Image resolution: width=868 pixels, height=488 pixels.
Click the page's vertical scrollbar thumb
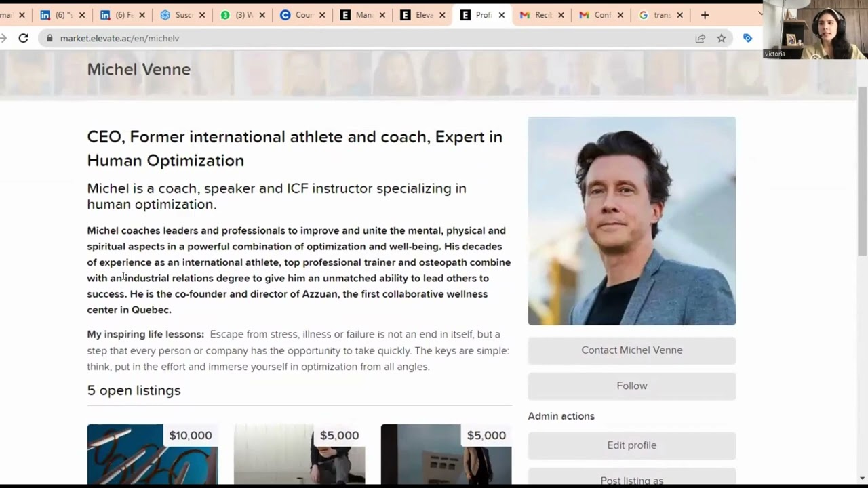point(863,171)
